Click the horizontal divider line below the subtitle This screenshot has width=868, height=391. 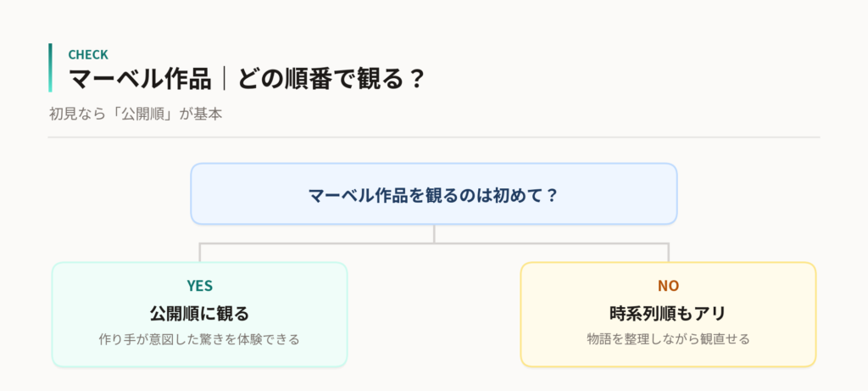point(434,137)
